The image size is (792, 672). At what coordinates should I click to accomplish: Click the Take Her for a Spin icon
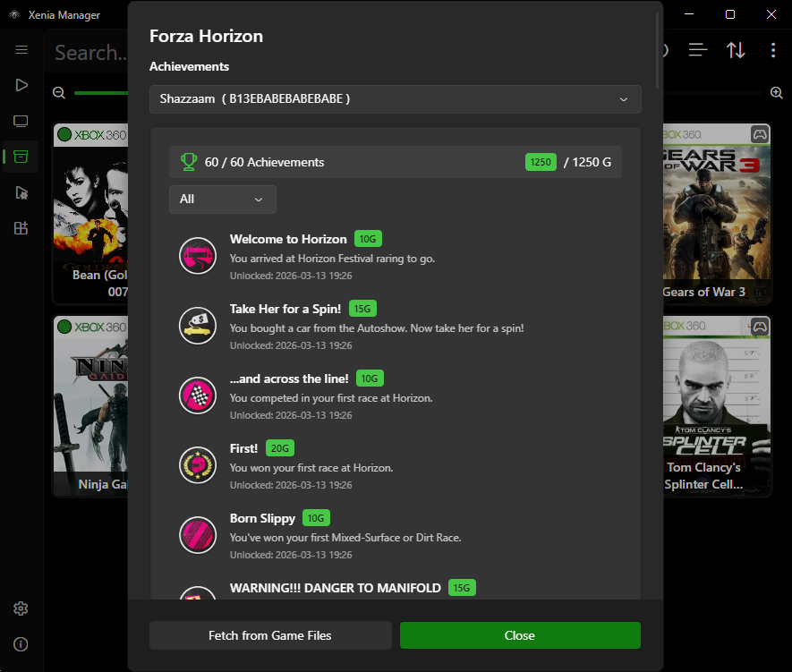(x=198, y=326)
